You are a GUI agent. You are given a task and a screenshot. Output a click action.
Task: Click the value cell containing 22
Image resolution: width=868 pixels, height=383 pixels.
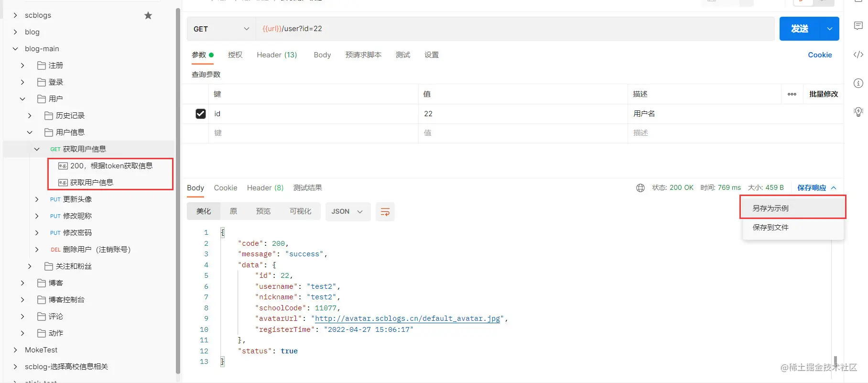pos(523,114)
